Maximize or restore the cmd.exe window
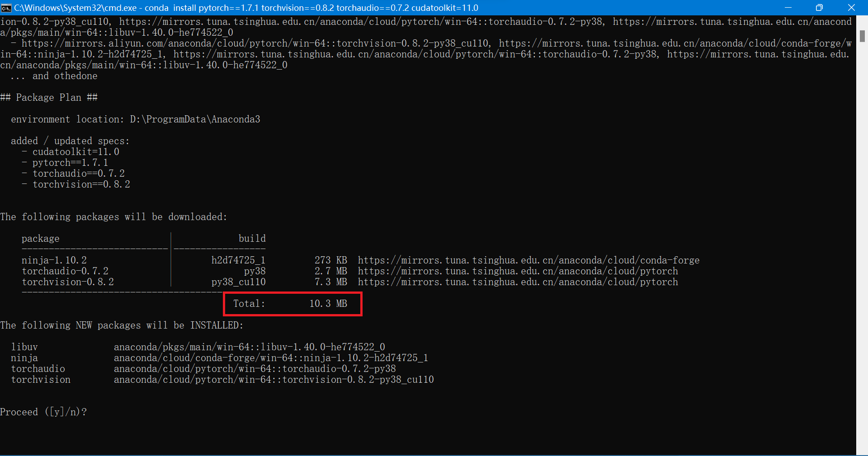868x456 pixels. coord(819,8)
